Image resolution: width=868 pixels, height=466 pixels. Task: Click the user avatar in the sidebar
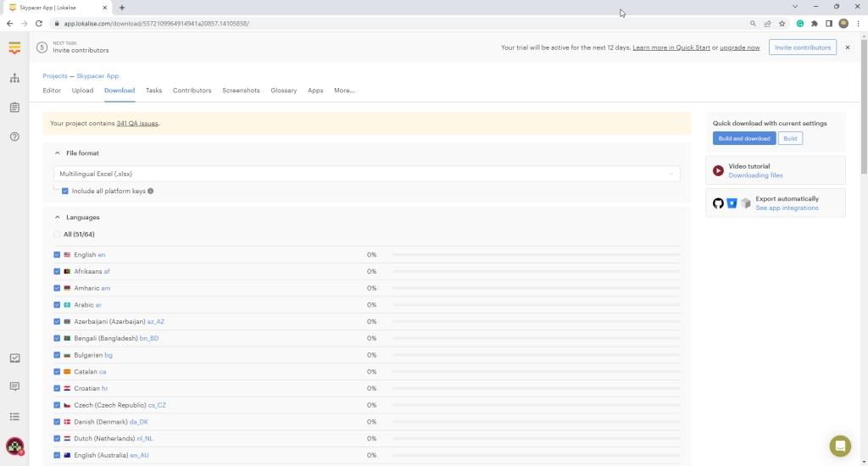14,446
